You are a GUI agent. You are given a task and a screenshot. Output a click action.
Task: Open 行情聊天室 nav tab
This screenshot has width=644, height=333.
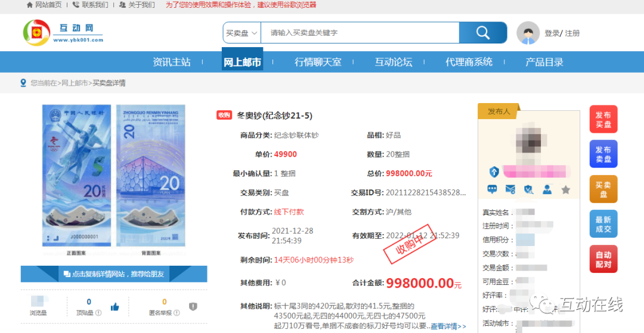[x=318, y=63]
